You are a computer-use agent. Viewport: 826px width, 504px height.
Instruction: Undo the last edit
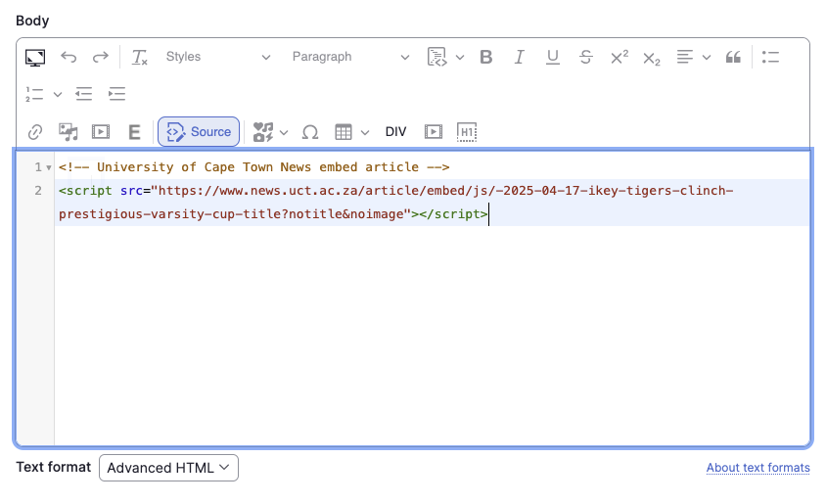69,57
